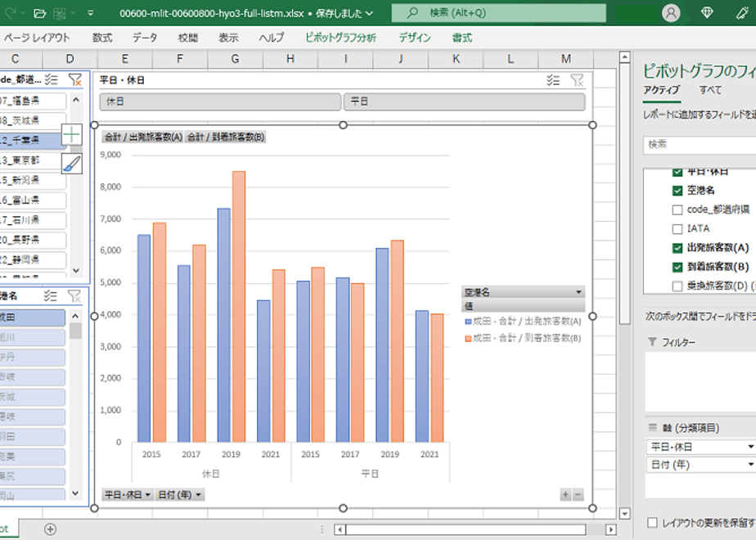Select 静岡県 in the prefecture slicer
The height and width of the screenshot is (540, 756).
[x=32, y=260]
